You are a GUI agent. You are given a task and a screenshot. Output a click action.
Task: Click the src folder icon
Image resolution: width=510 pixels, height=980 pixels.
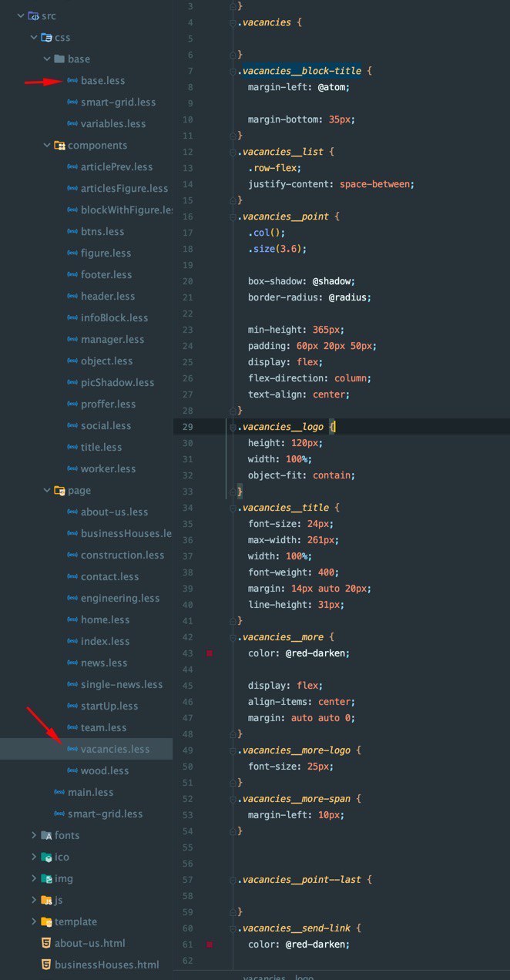point(33,15)
